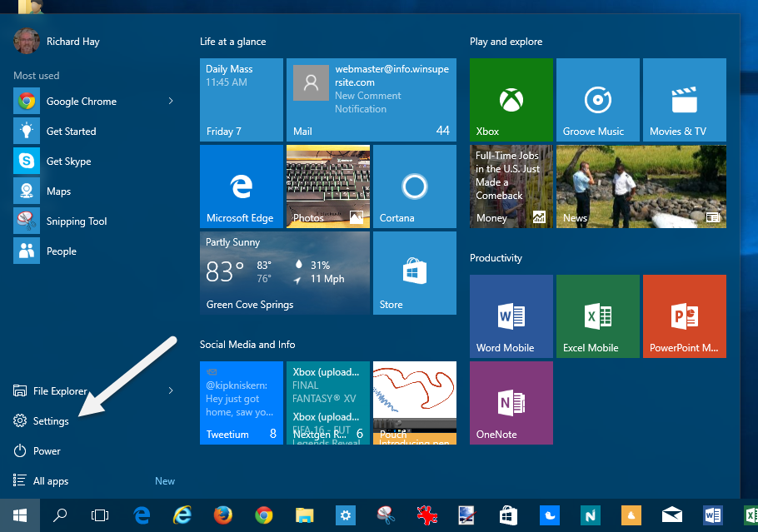Click Play and explore group header

click(x=506, y=42)
